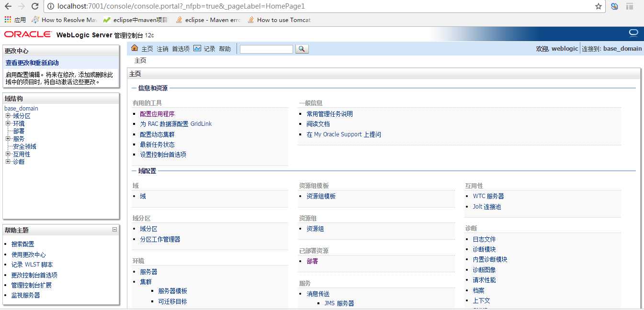Go back with browser back arrow

(x=8, y=6)
